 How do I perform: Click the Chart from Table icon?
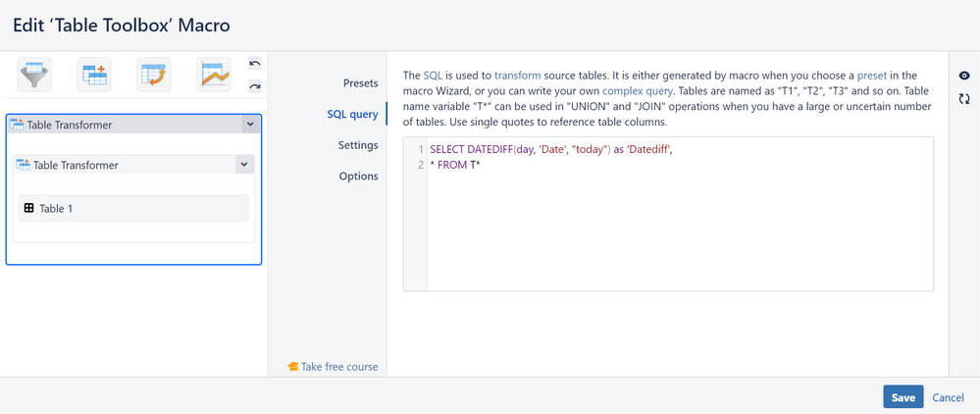click(213, 74)
